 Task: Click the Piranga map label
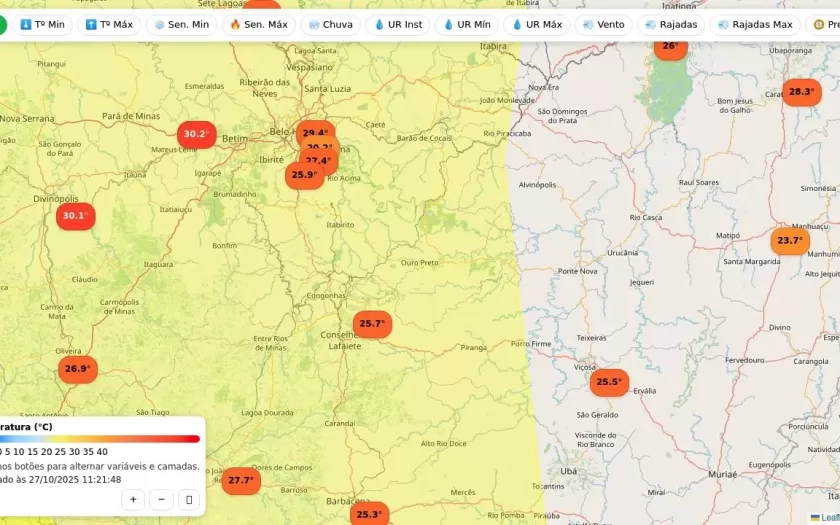click(474, 348)
